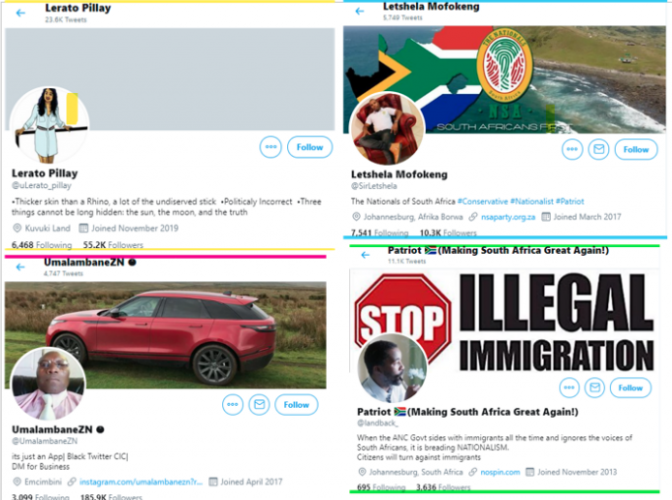Click back arrow beside Patriot profile title

tap(365, 255)
